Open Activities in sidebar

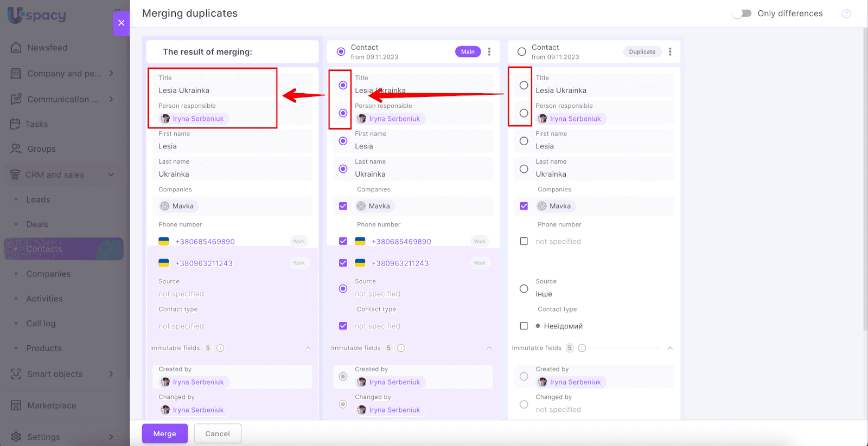[x=44, y=299]
